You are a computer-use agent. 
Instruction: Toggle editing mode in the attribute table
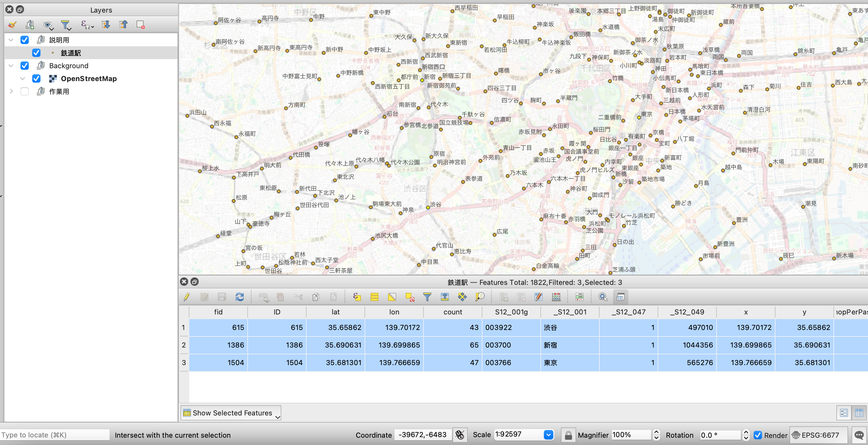[x=187, y=297]
